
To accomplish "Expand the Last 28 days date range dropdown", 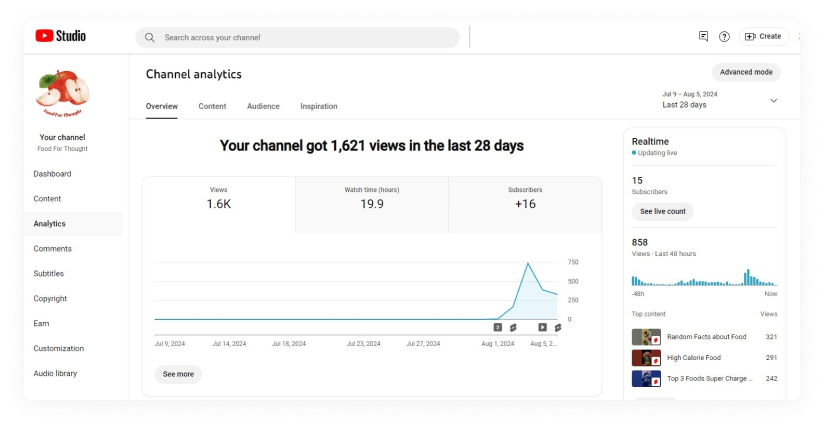I will tap(773, 100).
